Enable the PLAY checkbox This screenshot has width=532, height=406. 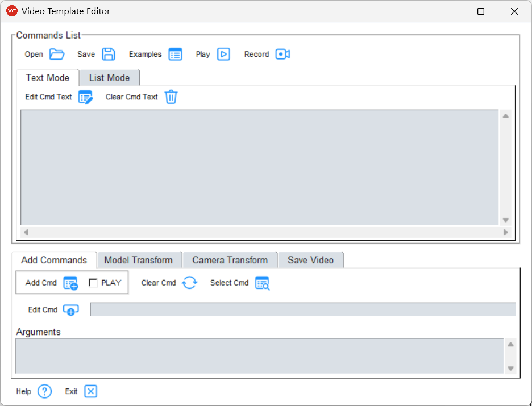tap(94, 282)
